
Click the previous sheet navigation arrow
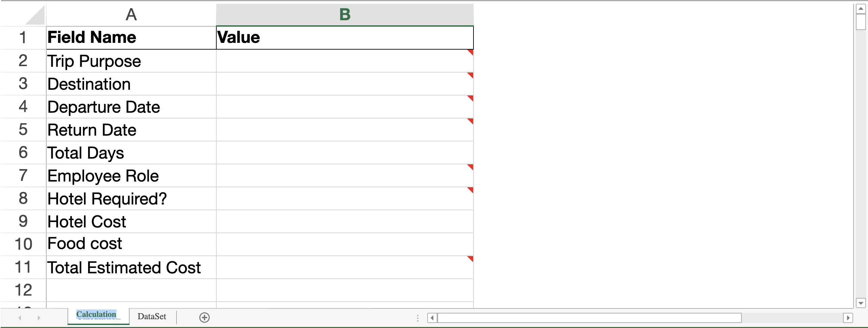pyautogui.click(x=20, y=318)
